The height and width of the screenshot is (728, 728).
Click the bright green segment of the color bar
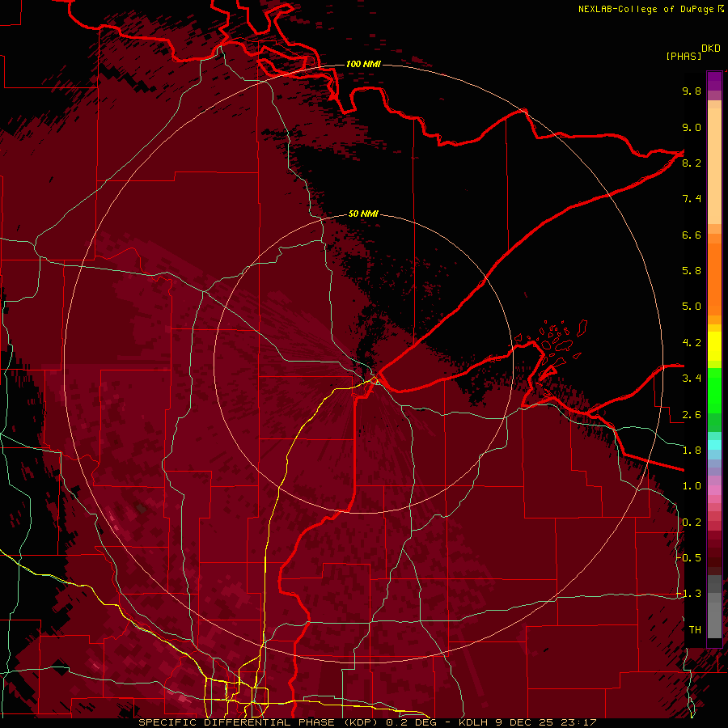[714, 391]
